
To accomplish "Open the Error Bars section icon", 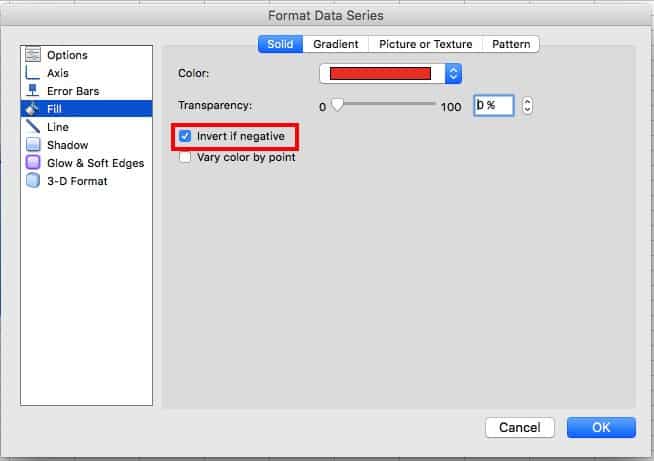I will point(32,91).
